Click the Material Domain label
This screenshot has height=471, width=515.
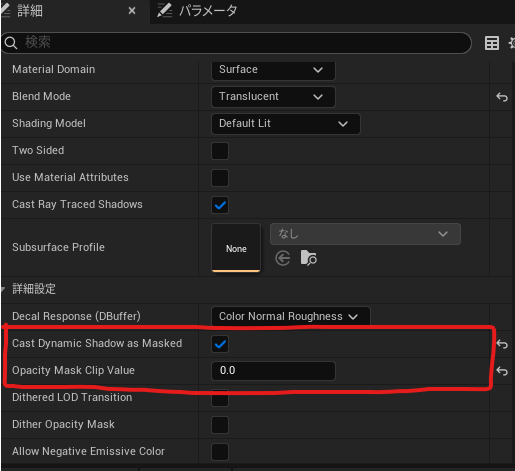pos(54,69)
